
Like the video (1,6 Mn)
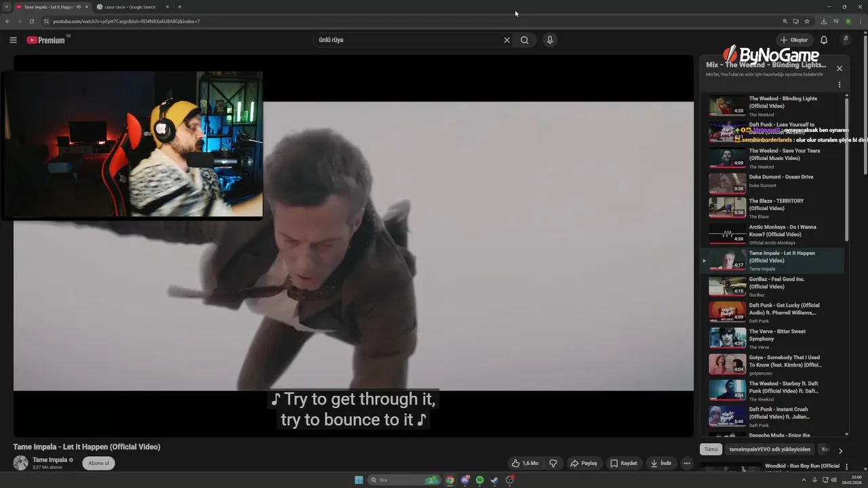[525, 464]
